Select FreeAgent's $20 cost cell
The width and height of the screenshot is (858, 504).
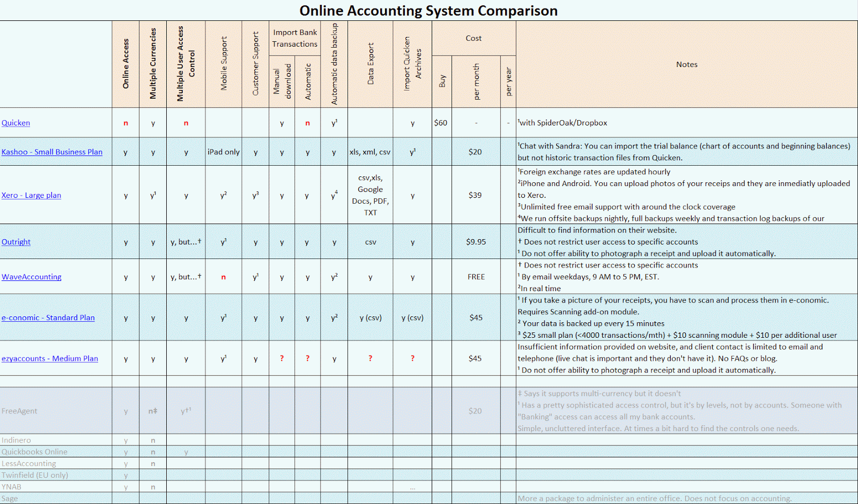(x=475, y=411)
